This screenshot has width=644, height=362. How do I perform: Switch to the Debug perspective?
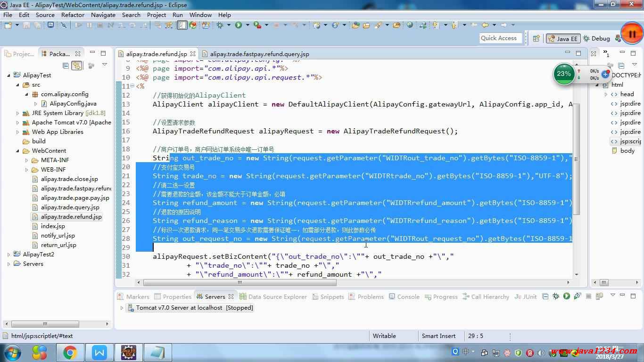click(596, 39)
